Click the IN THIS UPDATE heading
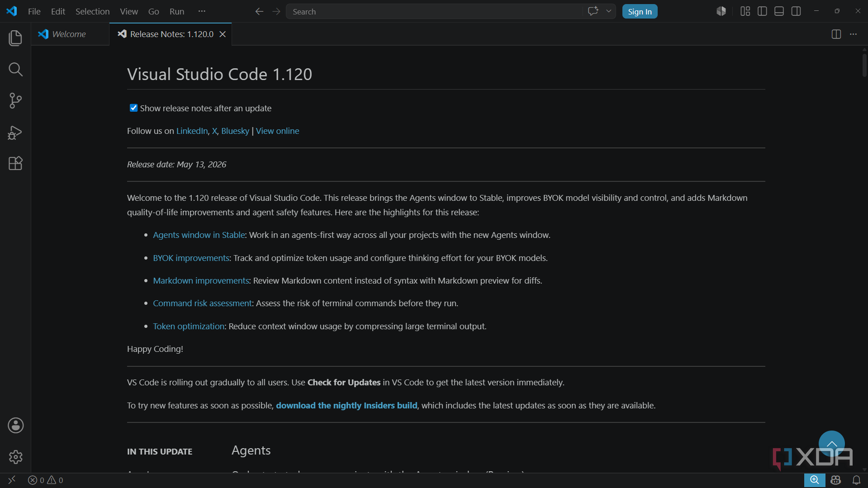This screenshot has width=868, height=488. click(160, 451)
